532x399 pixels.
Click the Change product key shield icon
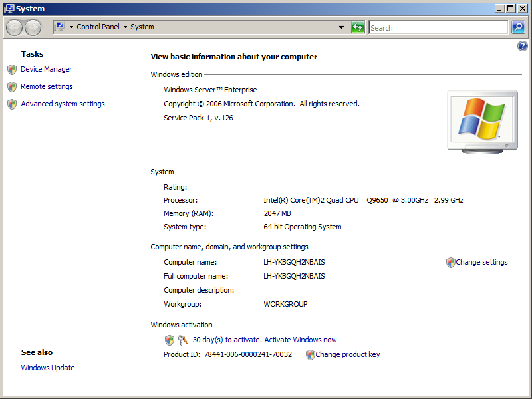(310, 354)
